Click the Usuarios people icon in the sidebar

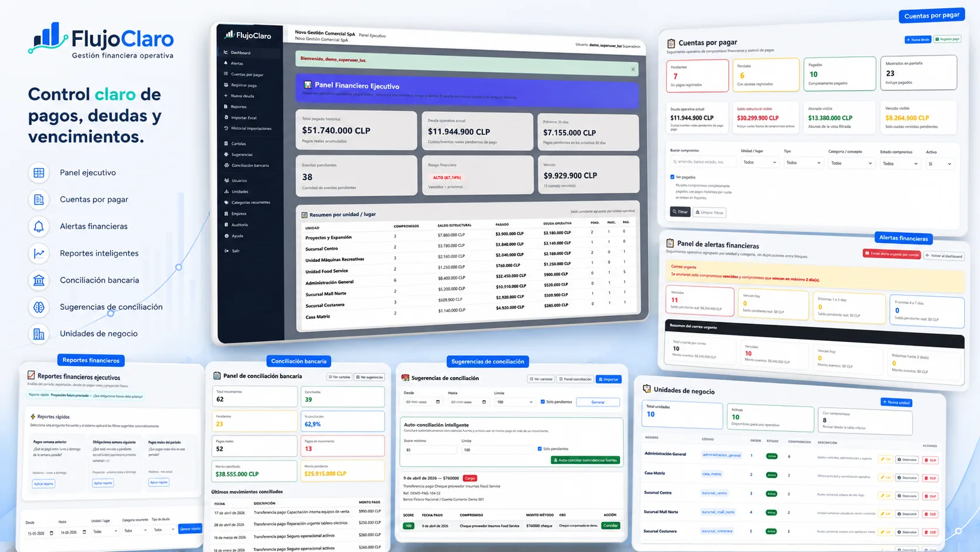coord(226,180)
